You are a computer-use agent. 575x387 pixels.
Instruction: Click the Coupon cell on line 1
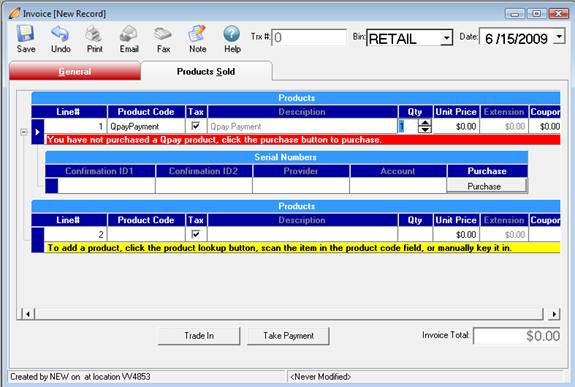[x=545, y=126]
